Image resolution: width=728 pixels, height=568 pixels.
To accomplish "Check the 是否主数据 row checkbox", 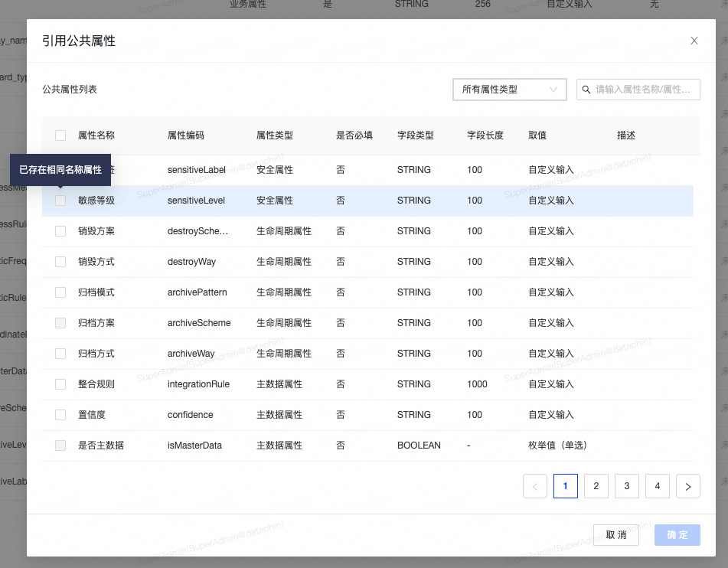I will 60,445.
